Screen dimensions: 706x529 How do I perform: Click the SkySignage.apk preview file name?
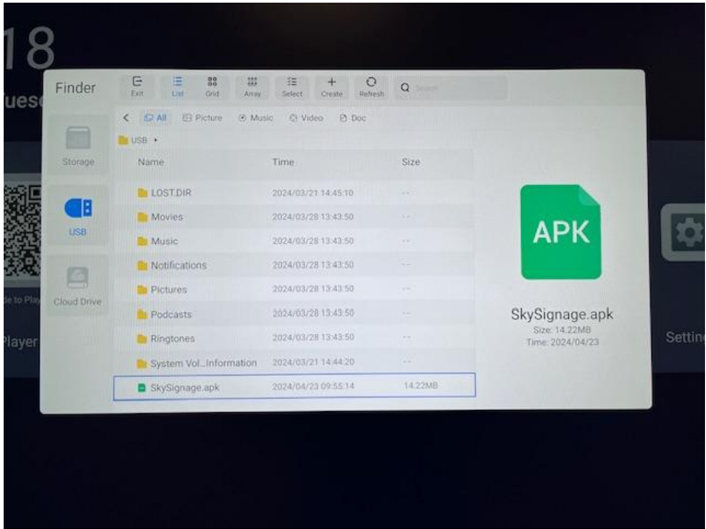click(561, 314)
